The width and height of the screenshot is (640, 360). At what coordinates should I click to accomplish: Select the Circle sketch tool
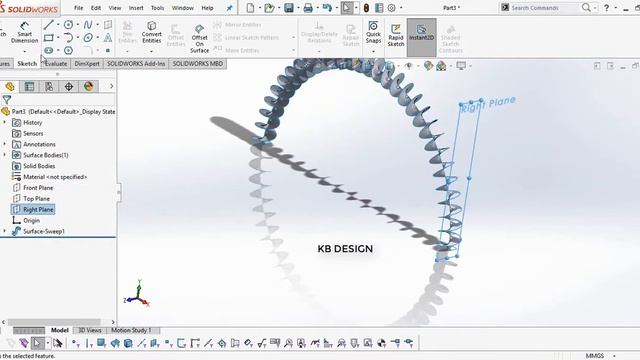[x=69, y=25]
